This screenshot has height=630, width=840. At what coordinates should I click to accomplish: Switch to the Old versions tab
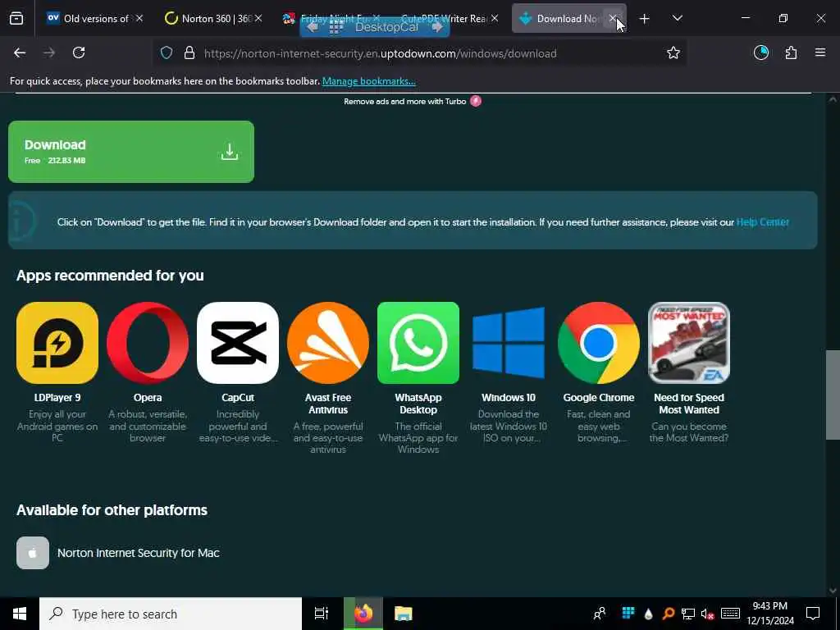[x=94, y=18]
